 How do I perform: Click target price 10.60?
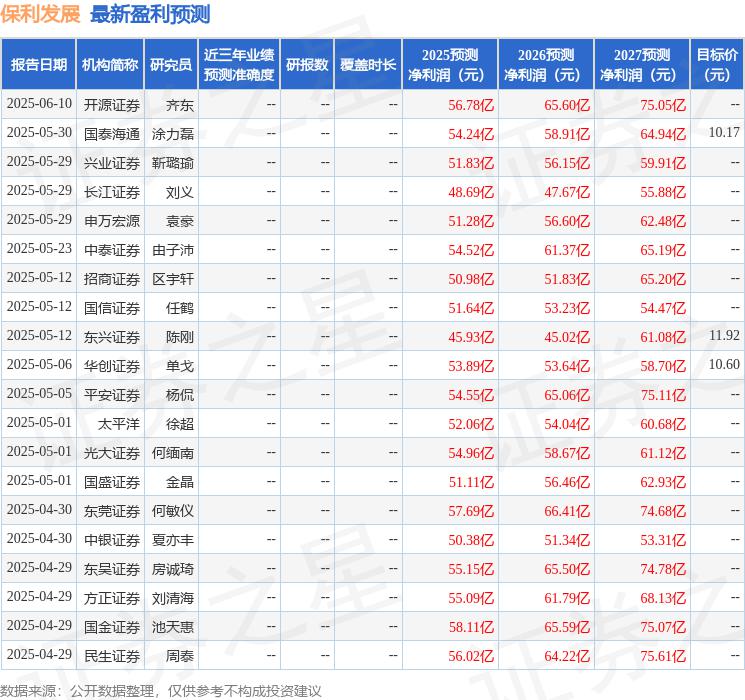tap(724, 364)
